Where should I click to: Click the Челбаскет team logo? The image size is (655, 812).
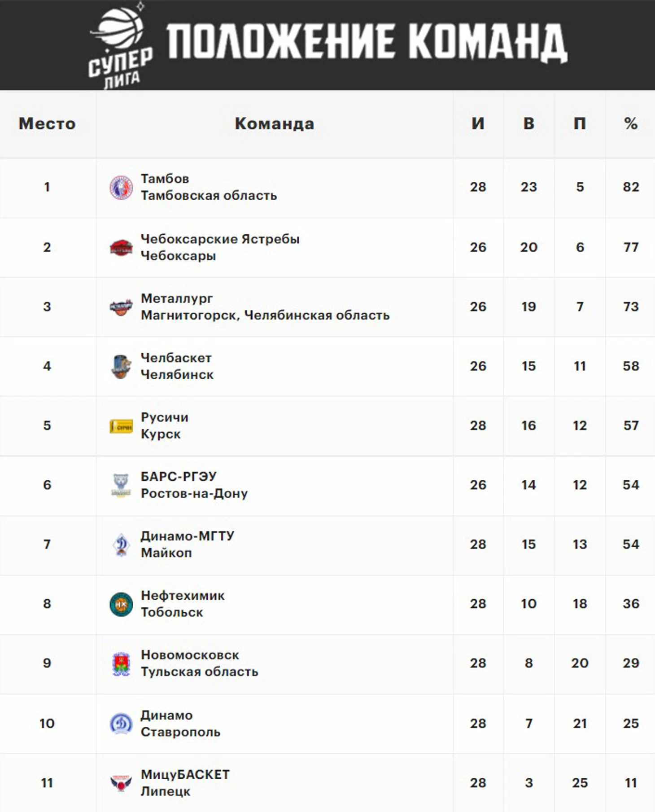click(121, 366)
